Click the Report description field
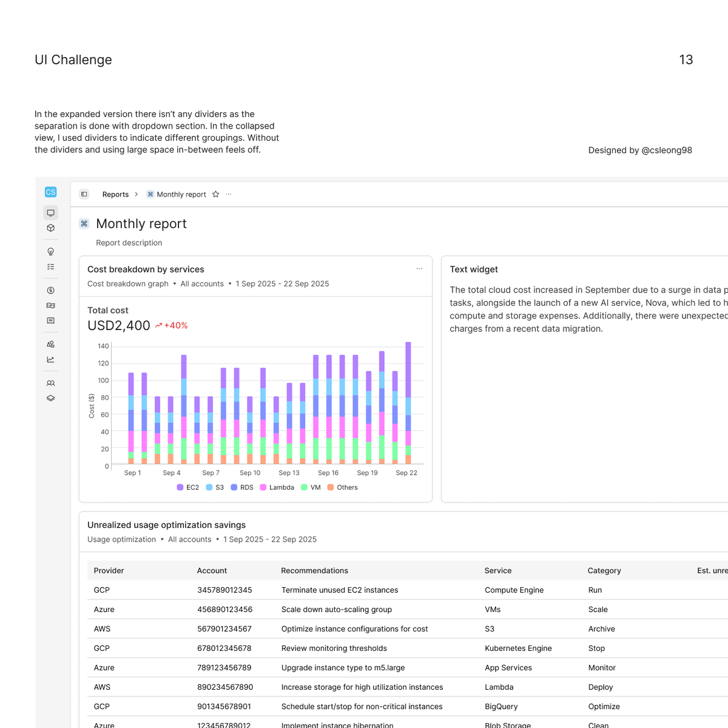This screenshot has width=728, height=728. (x=129, y=243)
